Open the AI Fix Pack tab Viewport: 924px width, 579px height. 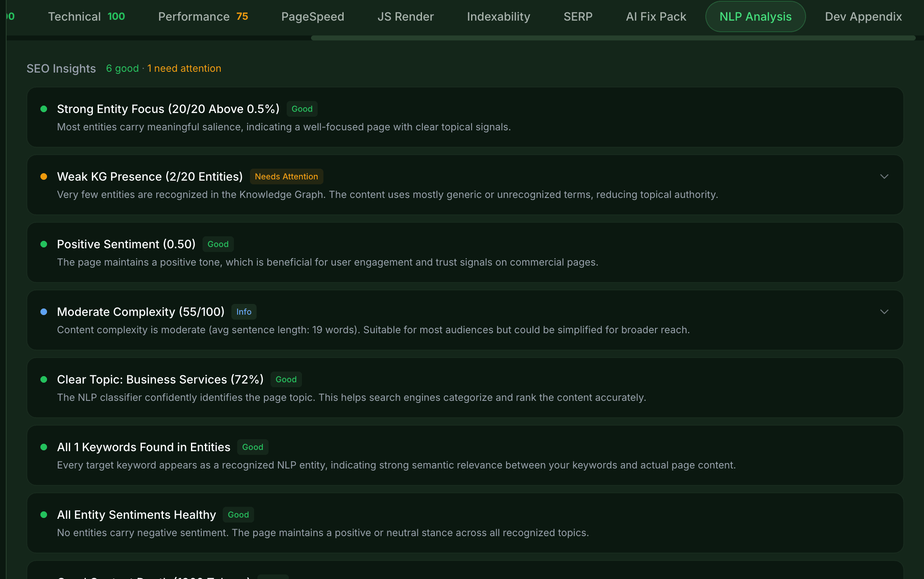tap(655, 16)
